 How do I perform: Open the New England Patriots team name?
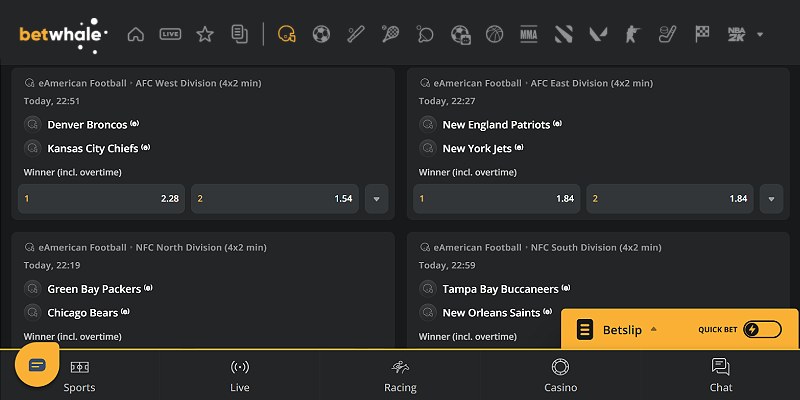(x=496, y=125)
